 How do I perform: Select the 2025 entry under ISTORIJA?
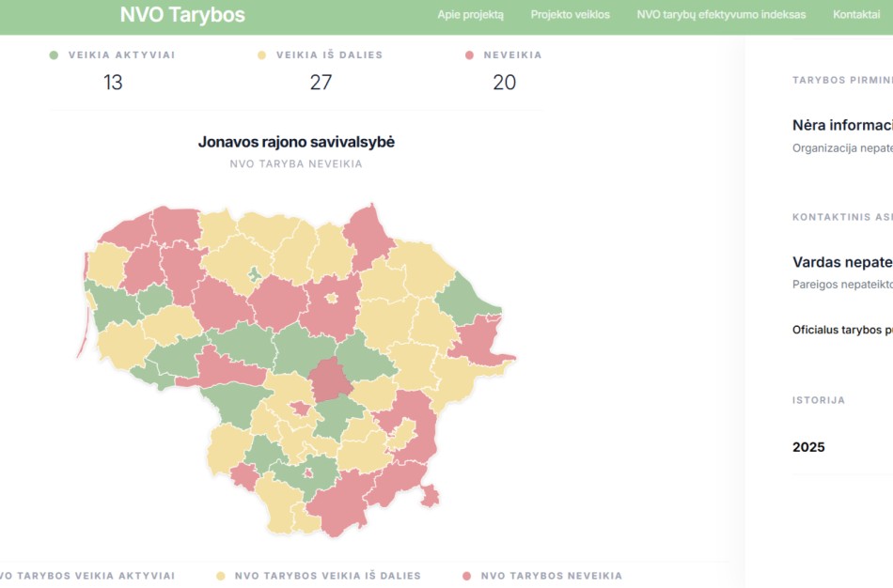(809, 447)
